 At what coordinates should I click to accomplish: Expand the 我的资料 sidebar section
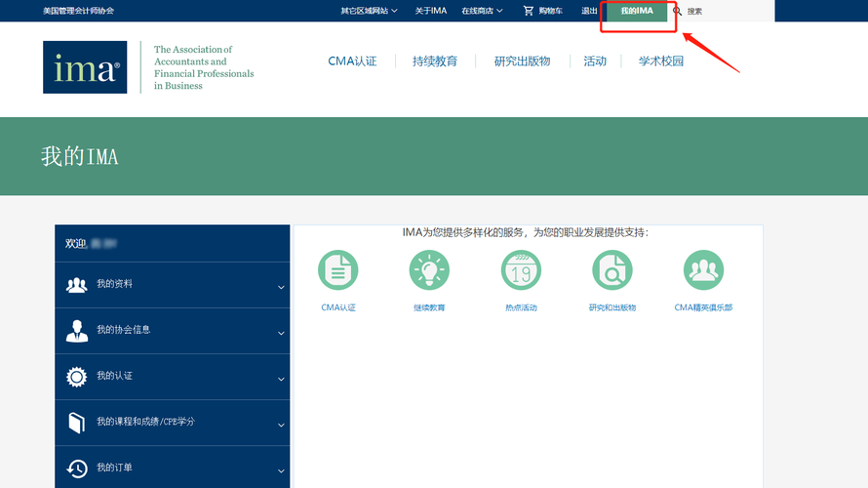click(173, 285)
